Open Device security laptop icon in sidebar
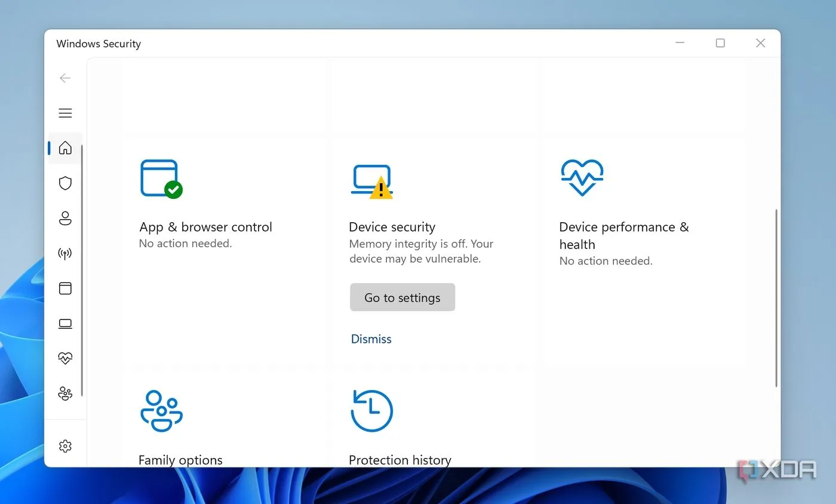 (65, 324)
